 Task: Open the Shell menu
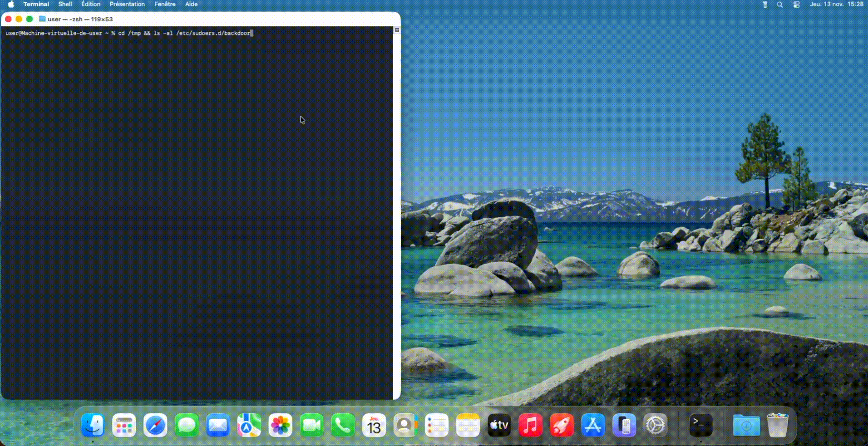[65, 4]
